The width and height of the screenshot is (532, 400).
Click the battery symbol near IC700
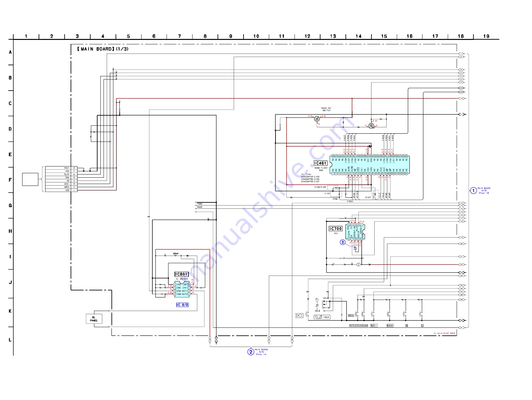click(358, 264)
